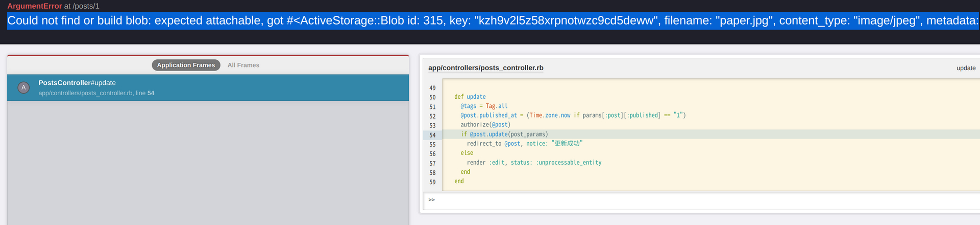Click the update method label at right

click(x=966, y=68)
